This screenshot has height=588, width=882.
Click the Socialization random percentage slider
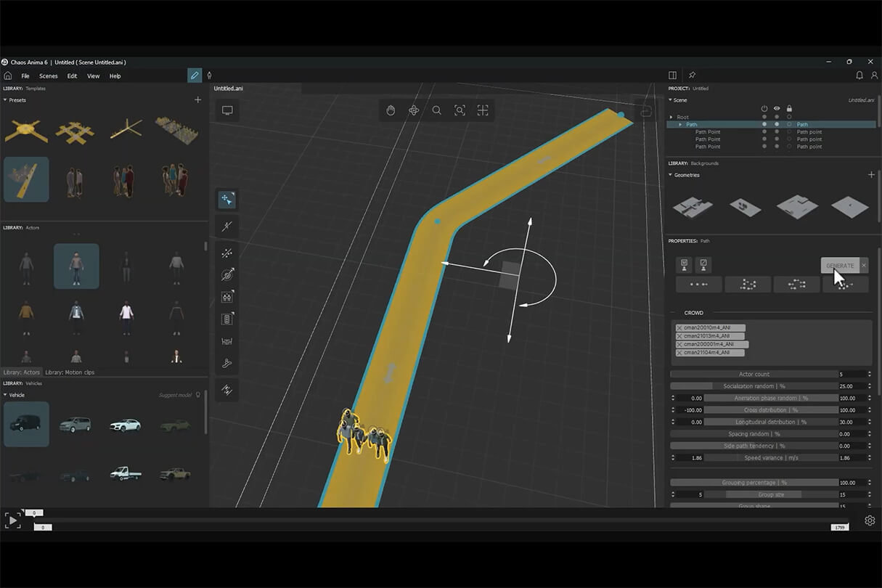pyautogui.click(x=754, y=386)
